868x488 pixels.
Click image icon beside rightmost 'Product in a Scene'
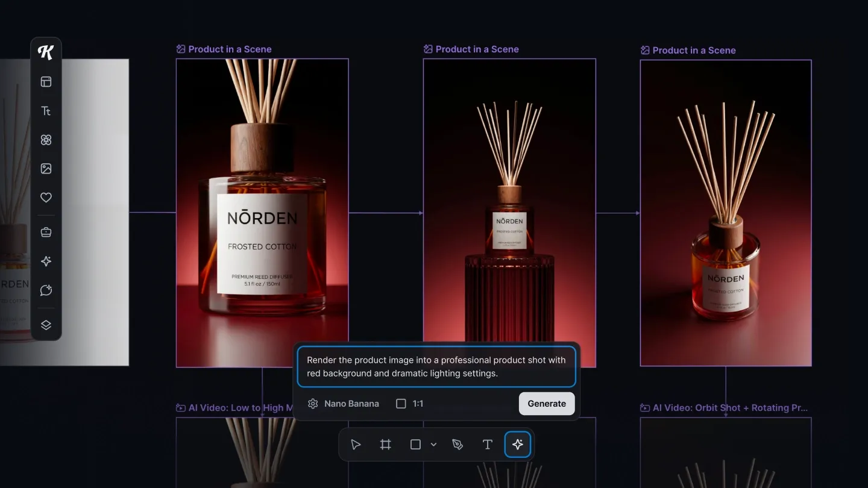click(x=645, y=51)
